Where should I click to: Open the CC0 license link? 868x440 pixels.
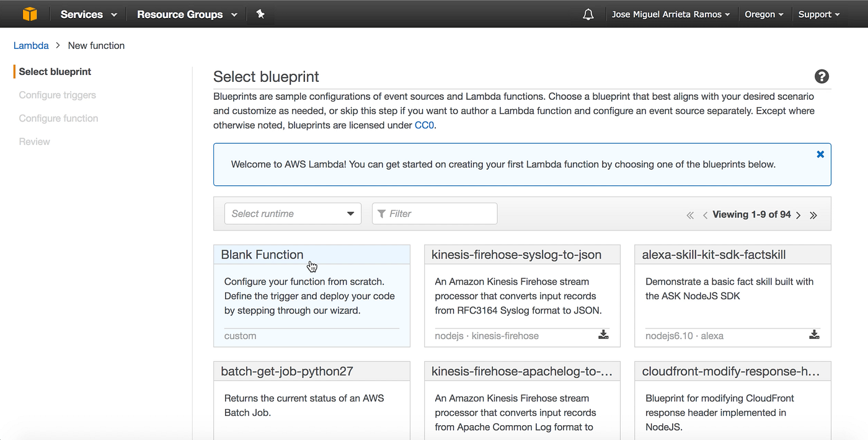click(424, 125)
